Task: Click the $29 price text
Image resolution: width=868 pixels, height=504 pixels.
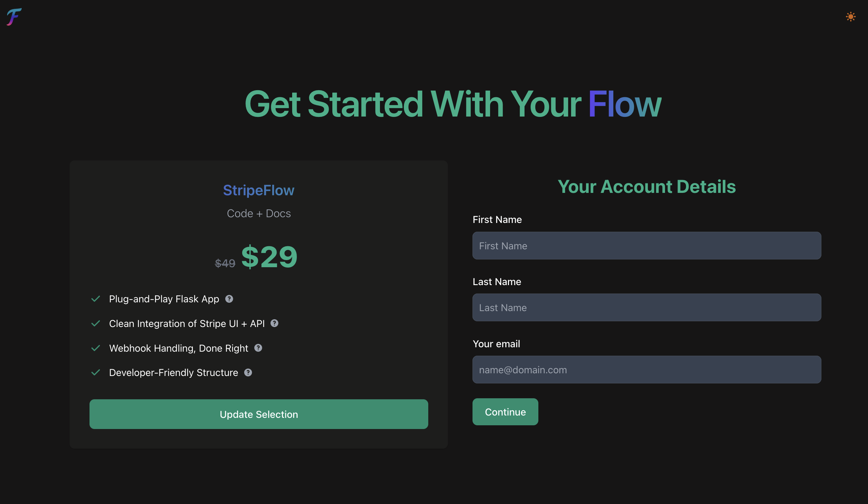Action: (269, 256)
